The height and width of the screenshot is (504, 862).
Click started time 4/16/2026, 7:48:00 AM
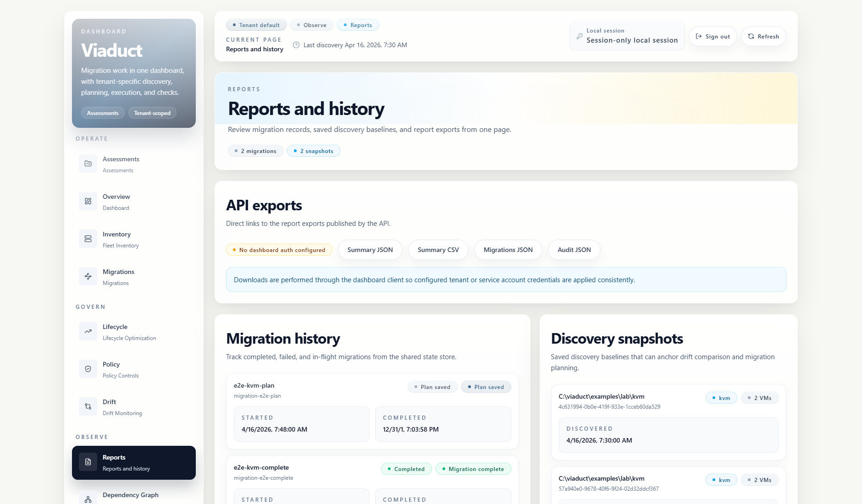[x=274, y=429]
